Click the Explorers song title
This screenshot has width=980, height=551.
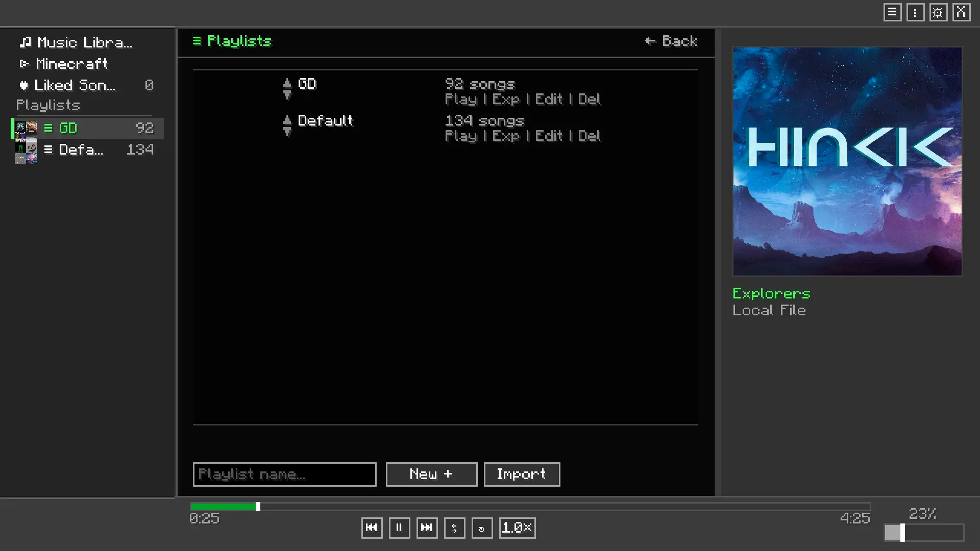(771, 293)
